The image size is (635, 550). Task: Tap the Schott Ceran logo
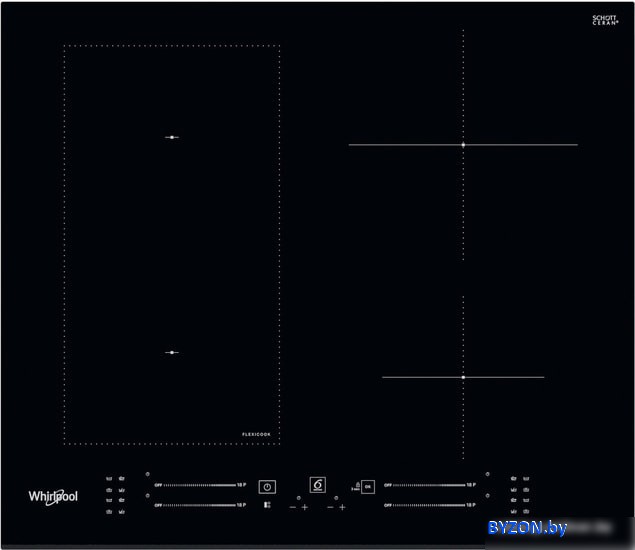[x=605, y=20]
